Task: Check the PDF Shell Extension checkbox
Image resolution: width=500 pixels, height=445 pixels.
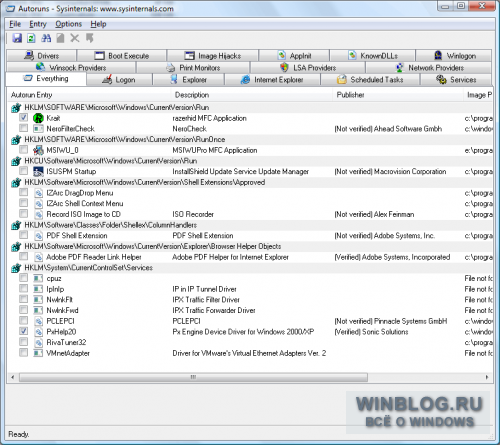Action: pyautogui.click(x=23, y=235)
